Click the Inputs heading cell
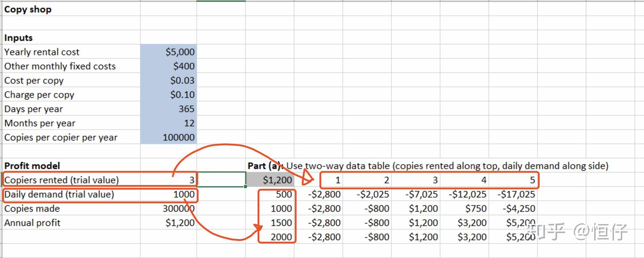Viewport: 644px width, 258px height. 19,38
